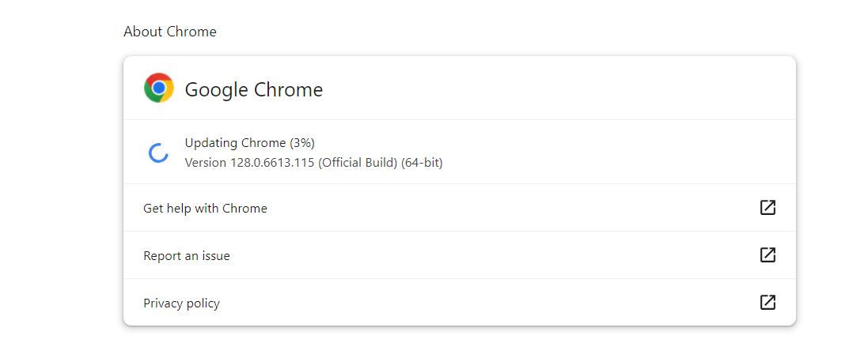Click the Google Chrome title text

[x=253, y=89]
